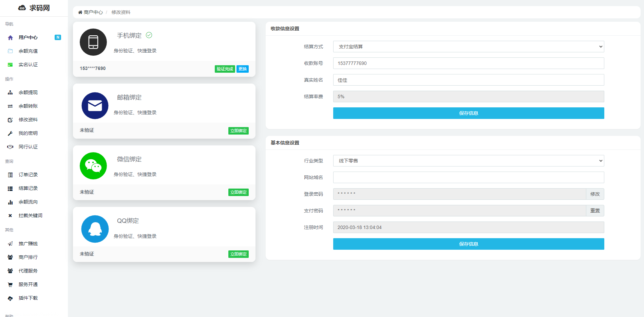The width and height of the screenshot is (644, 317).
Task: Click the 更换 button for phone binding
Action: [x=243, y=69]
